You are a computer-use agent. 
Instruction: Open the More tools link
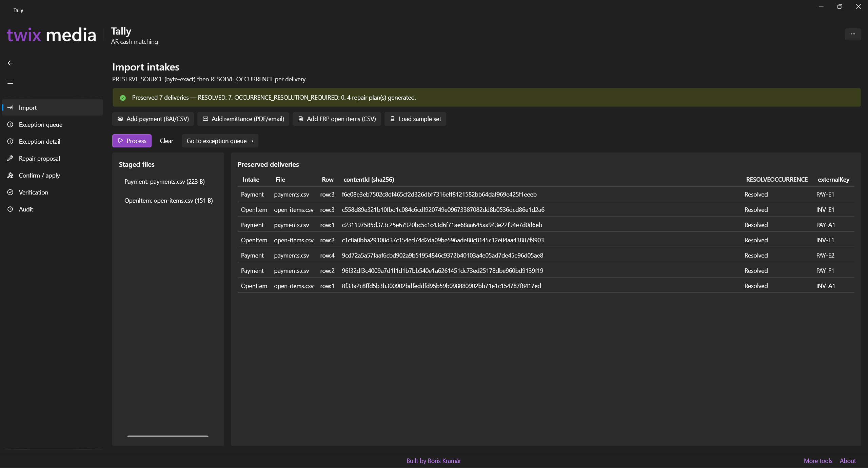pyautogui.click(x=818, y=461)
